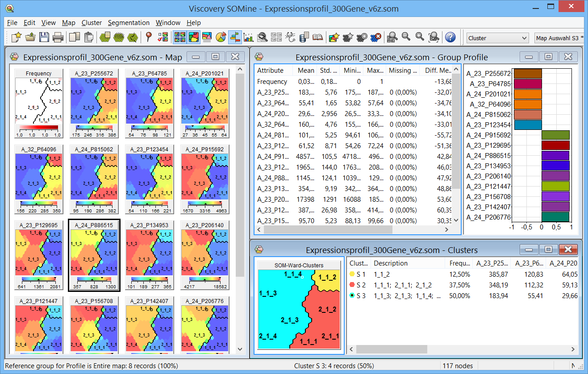Image resolution: width=588 pixels, height=374 pixels.
Task: Select cluster S 3 radio marker
Action: [352, 296]
